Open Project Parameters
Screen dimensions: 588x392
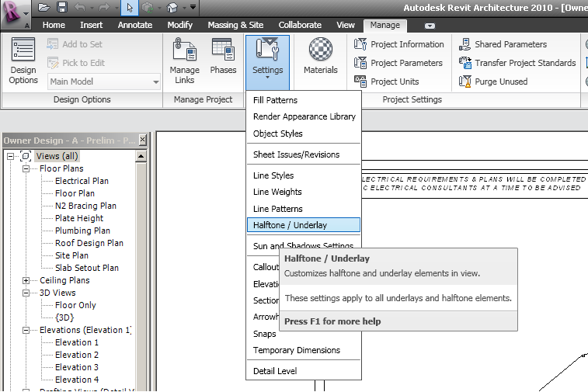pyautogui.click(x=398, y=63)
